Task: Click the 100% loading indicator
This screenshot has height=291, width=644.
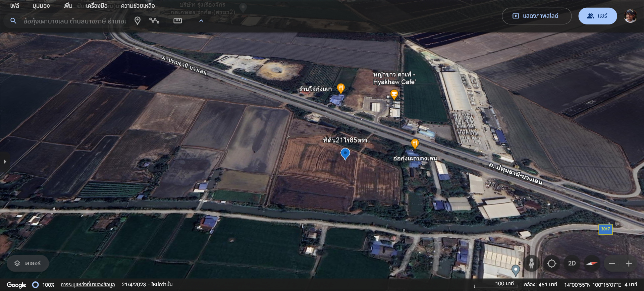Action: click(x=43, y=285)
